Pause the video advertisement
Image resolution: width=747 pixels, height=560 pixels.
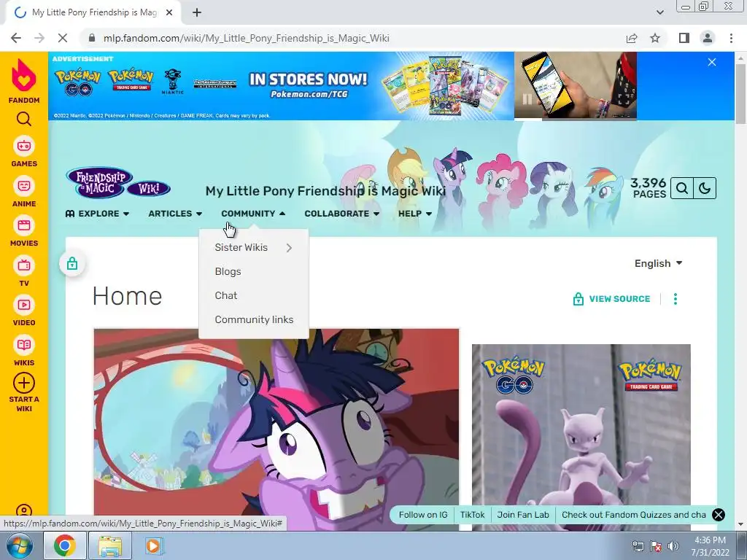pyautogui.click(x=527, y=99)
